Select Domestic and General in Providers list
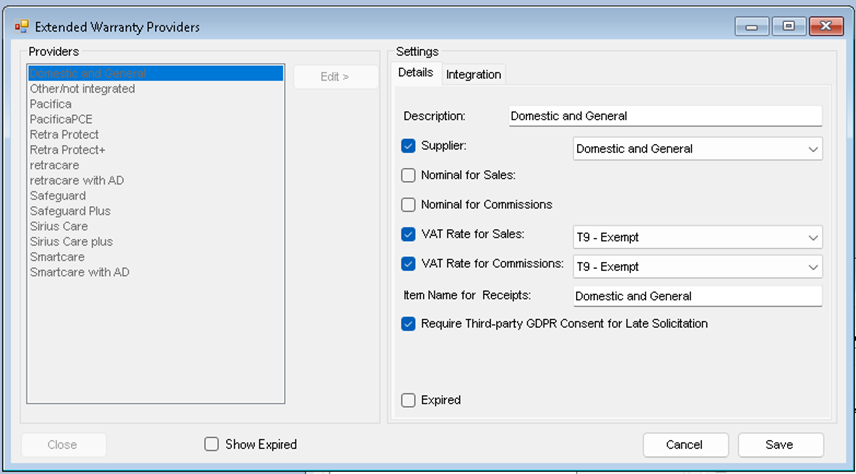 (156, 73)
